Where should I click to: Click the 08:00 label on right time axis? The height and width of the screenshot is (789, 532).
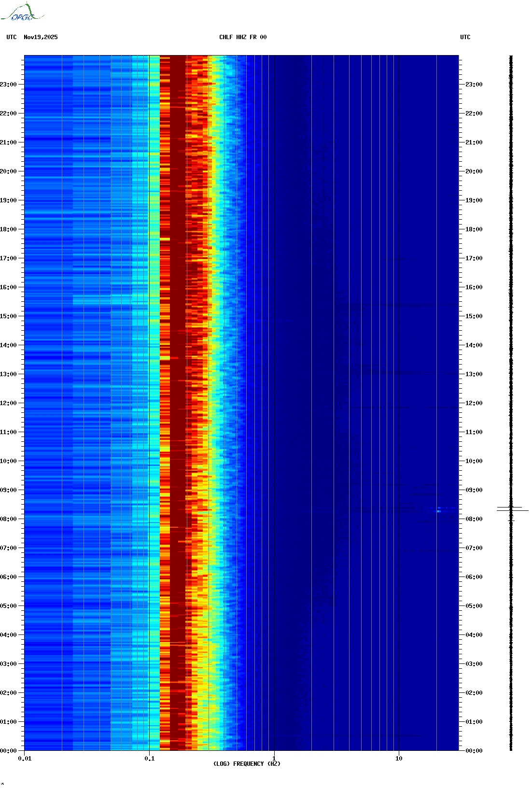tap(474, 519)
